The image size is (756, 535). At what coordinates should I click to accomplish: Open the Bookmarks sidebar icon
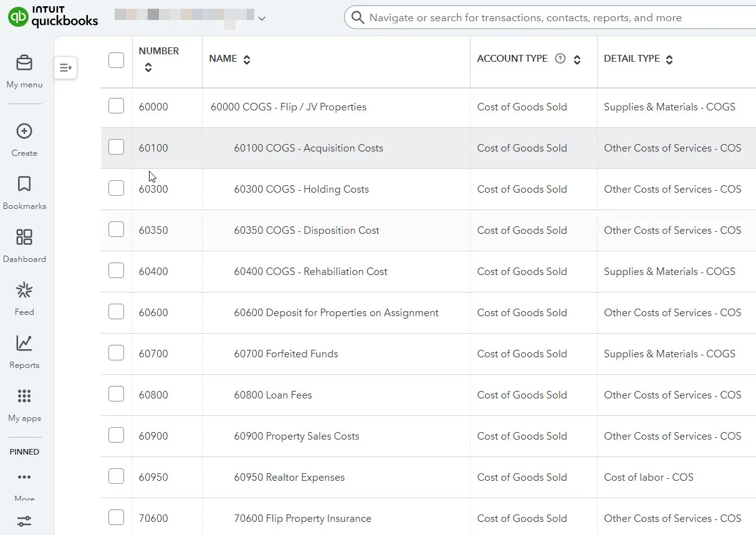pyautogui.click(x=24, y=185)
